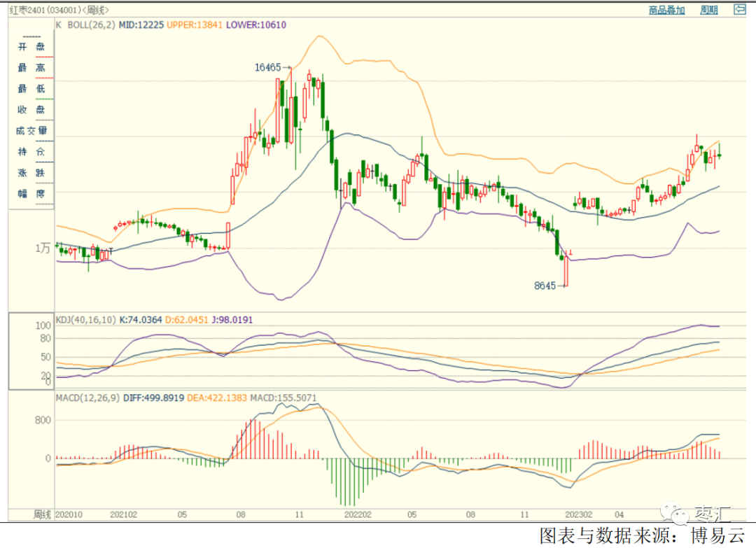Select the D:62.0451 value
This screenshot has height=548, width=756.
187,320
